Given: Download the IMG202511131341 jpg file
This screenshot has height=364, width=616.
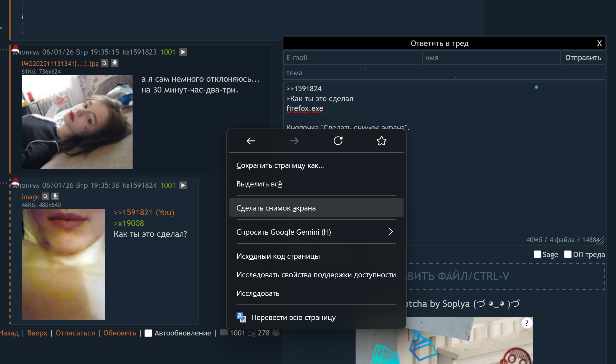Looking at the screenshot, I should point(115,63).
